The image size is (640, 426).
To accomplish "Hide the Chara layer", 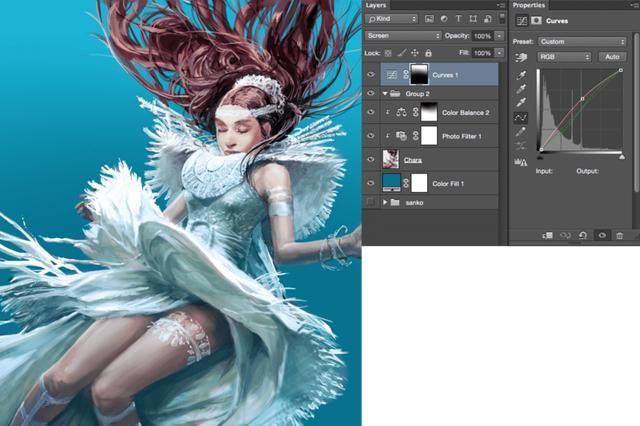I will point(371,160).
